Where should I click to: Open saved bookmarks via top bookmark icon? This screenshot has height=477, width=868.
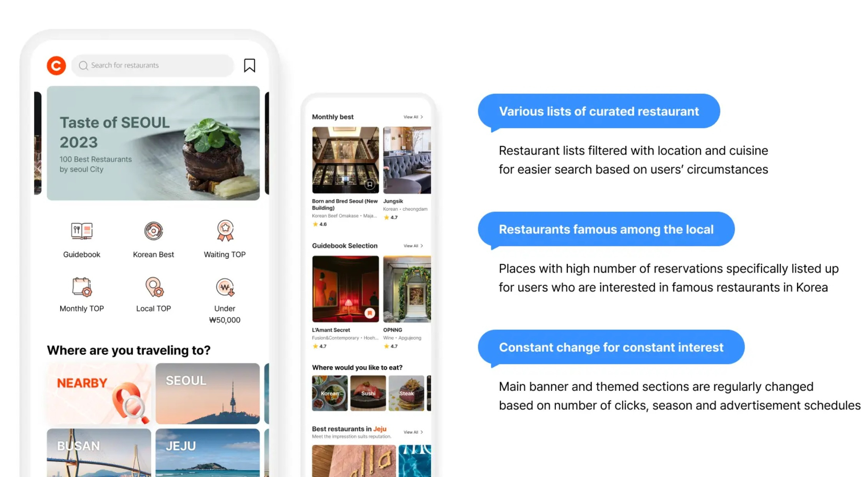point(249,65)
